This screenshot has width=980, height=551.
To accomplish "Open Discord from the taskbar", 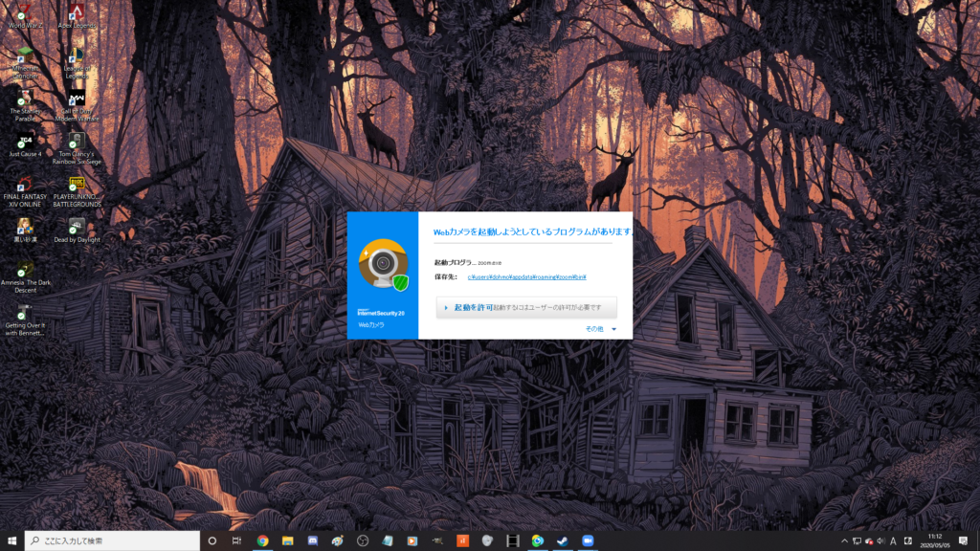I will coord(313,541).
